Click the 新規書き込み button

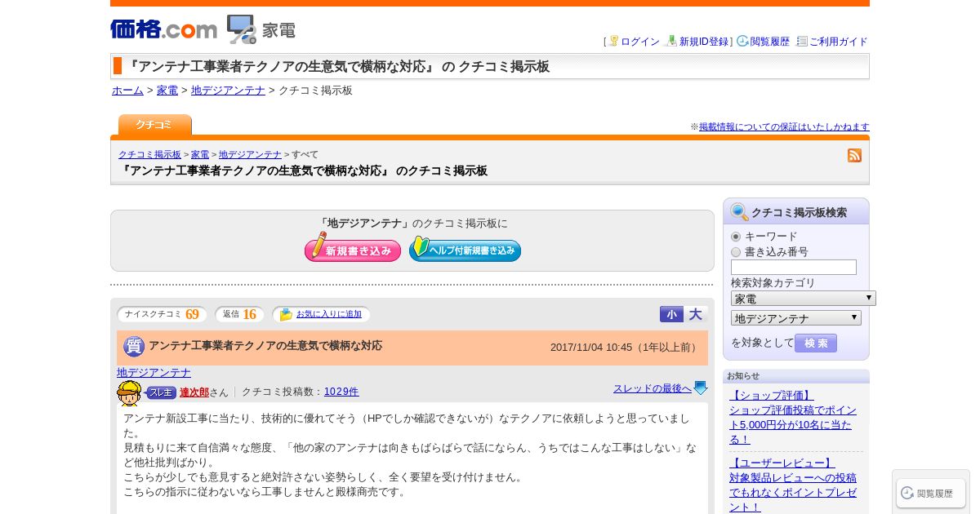click(353, 247)
